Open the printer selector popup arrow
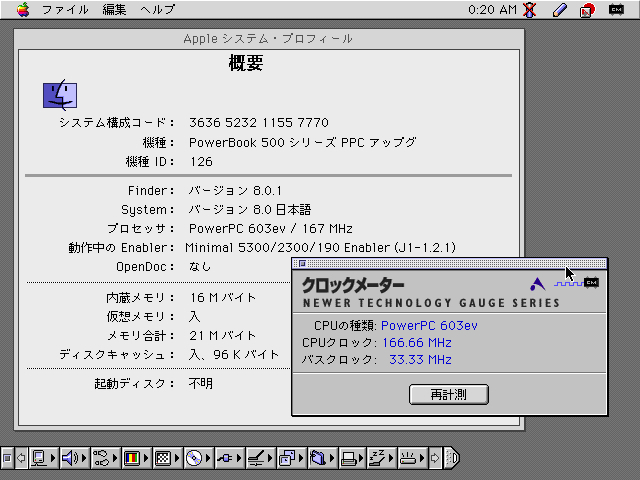640x480 pixels. [x=363, y=458]
